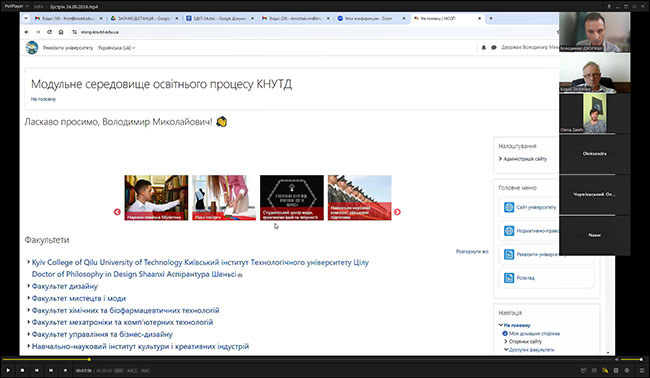This screenshot has width=650, height=378.
Task: Click the university logo icon
Action: [32, 48]
